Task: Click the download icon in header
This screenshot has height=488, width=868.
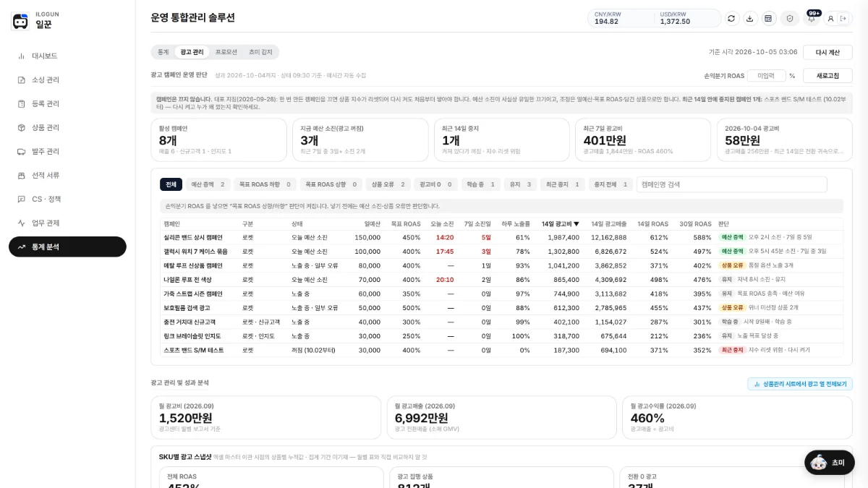Action: [x=750, y=18]
